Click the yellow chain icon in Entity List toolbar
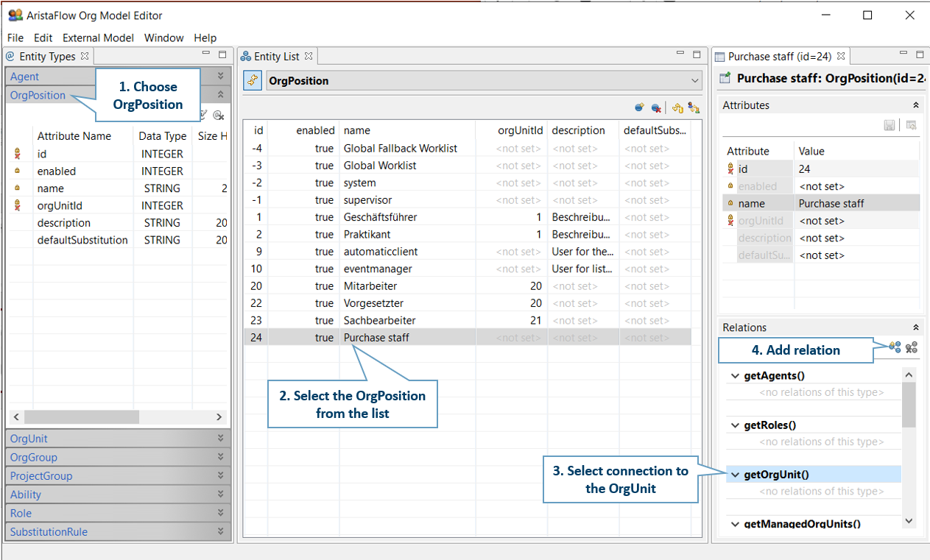This screenshot has width=930, height=560. pyautogui.click(x=677, y=107)
